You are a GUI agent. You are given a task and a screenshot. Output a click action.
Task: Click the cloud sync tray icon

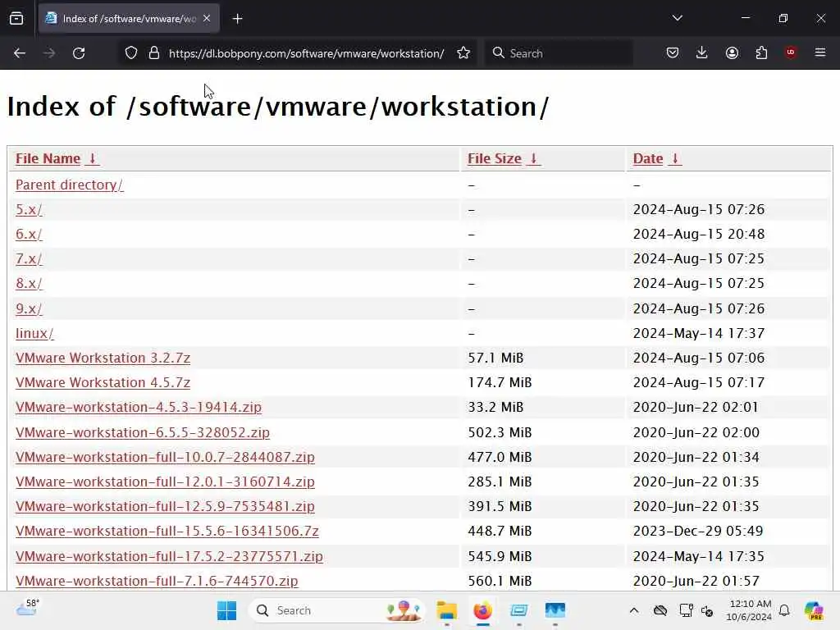pyautogui.click(x=660, y=610)
